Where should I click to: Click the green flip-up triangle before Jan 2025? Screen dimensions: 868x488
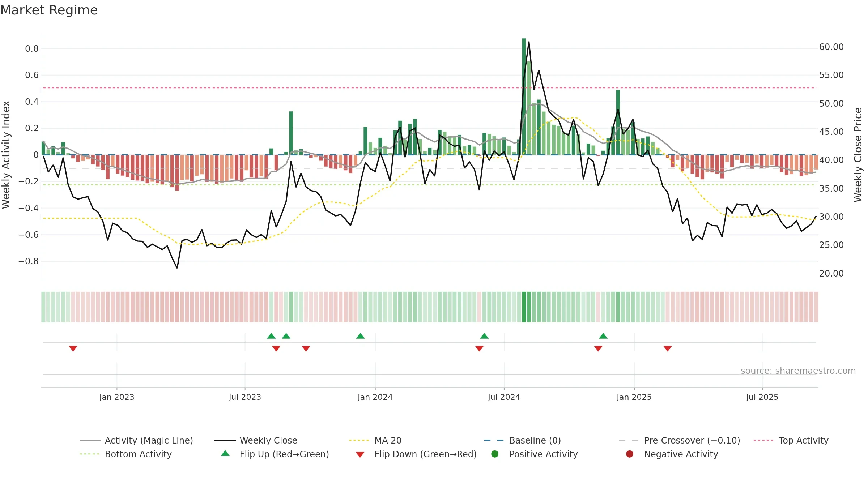click(x=603, y=336)
